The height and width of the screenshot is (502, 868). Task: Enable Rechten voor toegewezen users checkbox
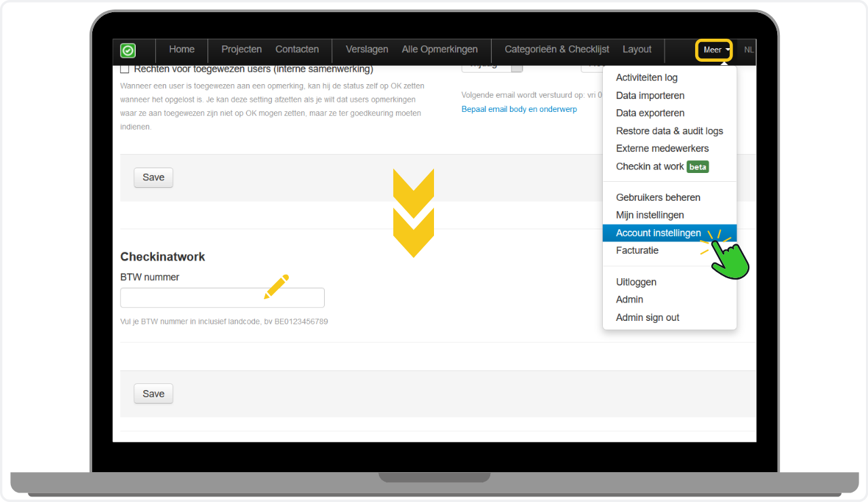click(125, 69)
